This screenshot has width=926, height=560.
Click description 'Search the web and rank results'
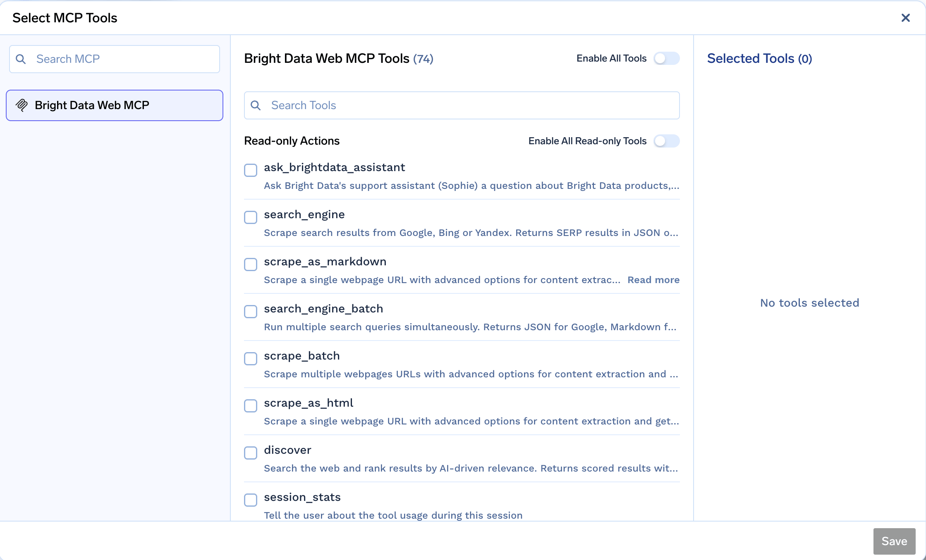pyautogui.click(x=471, y=468)
